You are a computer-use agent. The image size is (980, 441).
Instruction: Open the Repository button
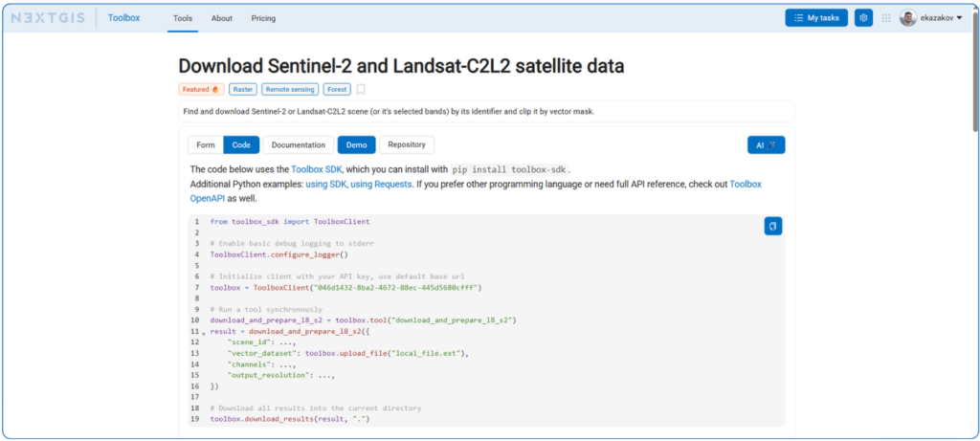click(x=406, y=144)
